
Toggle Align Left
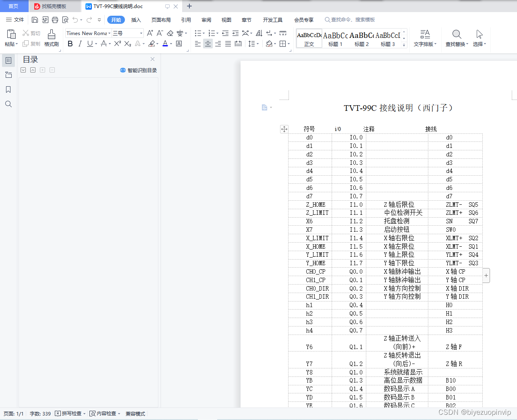[198, 44]
